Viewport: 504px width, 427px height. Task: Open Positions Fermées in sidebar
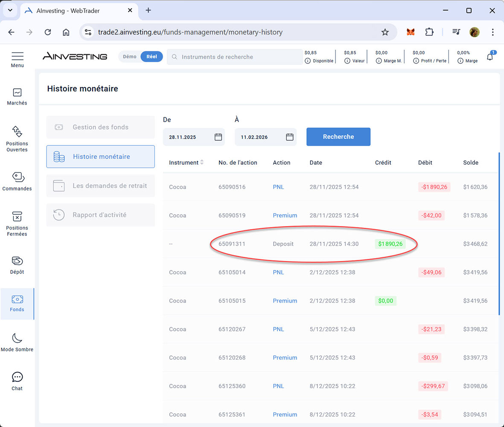(x=17, y=217)
